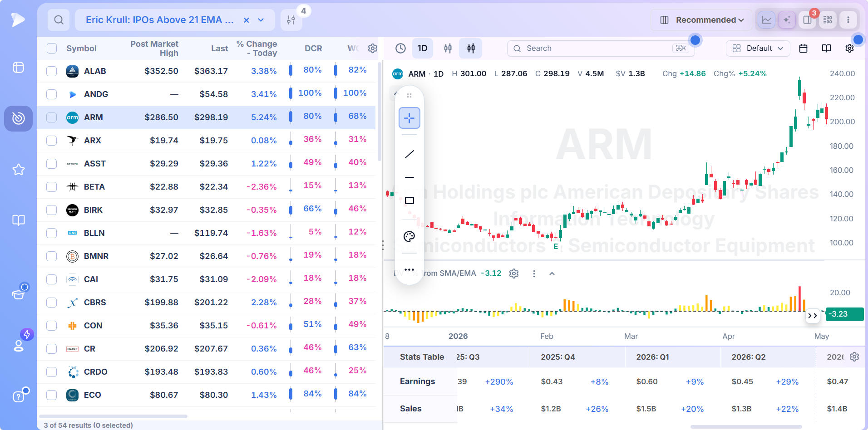The image size is (868, 430).
Task: Tick the CRDO row checkbox
Action: tap(52, 372)
